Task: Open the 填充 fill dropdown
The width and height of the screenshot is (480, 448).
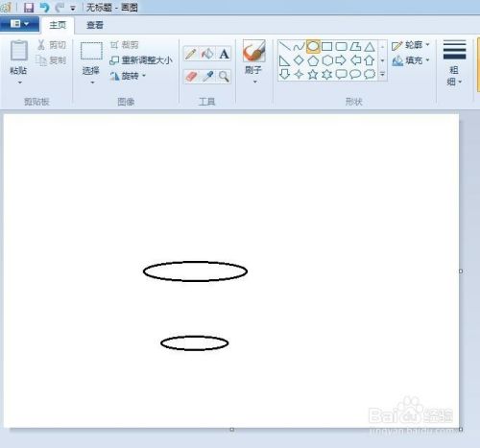Action: tap(411, 60)
